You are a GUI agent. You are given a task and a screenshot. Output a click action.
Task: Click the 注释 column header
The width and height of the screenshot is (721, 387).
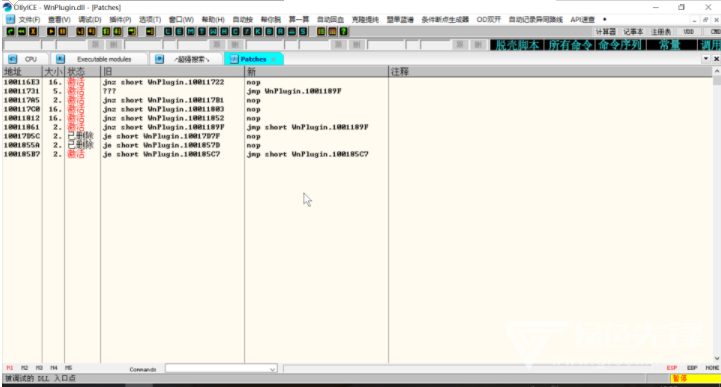pos(550,72)
